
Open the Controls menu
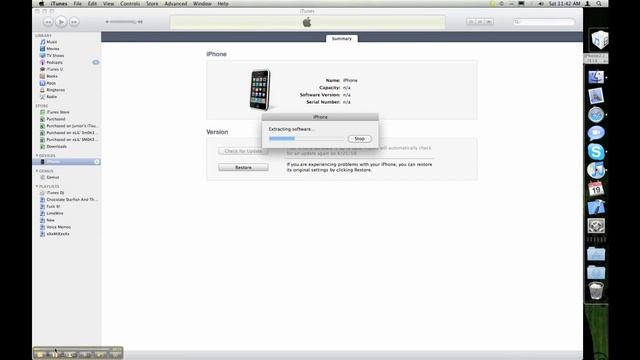tap(130, 4)
